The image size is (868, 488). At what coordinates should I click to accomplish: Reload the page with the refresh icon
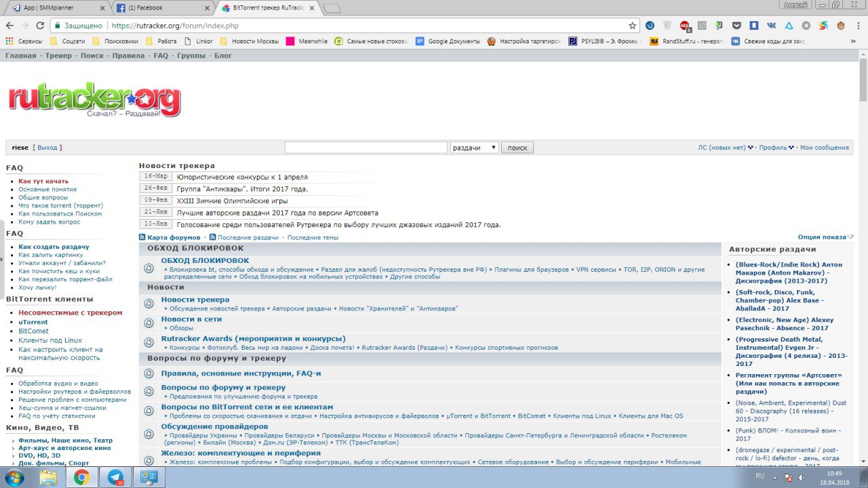[40, 26]
